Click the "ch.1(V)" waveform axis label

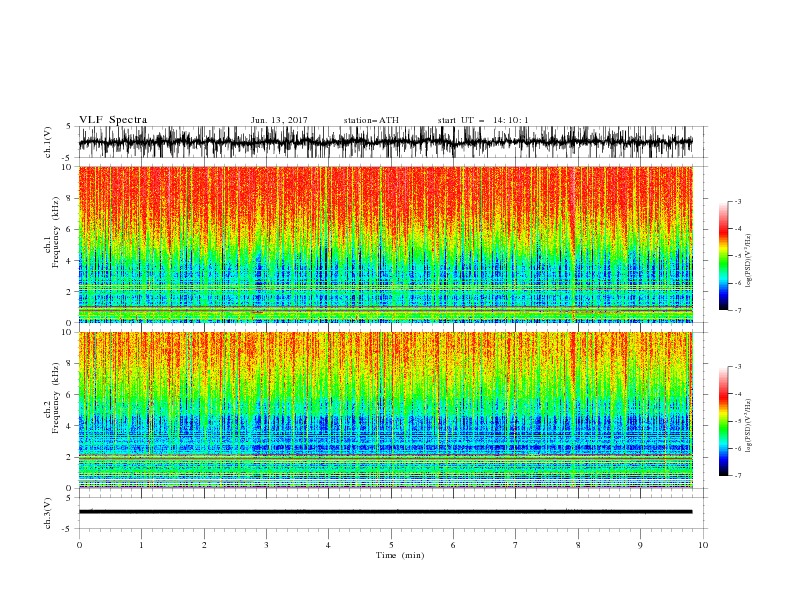coord(48,142)
